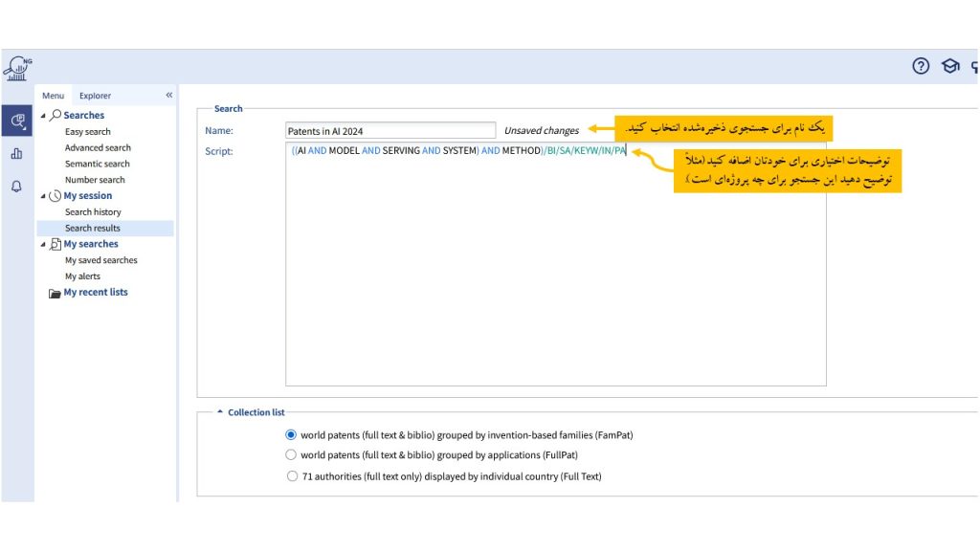Open My alerts
Image resolution: width=980 pixels, height=551 pixels.
point(82,276)
